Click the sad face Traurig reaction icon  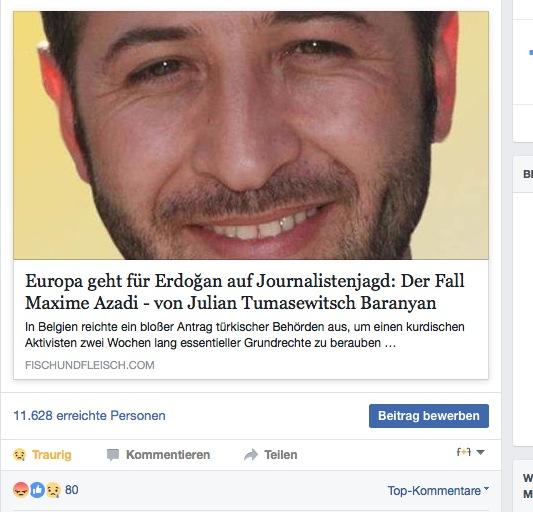point(19,455)
